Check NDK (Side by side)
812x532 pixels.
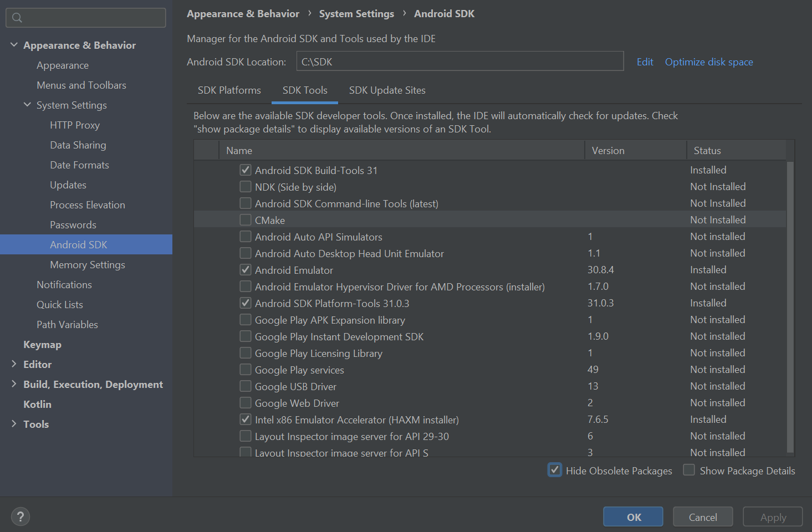coord(246,187)
